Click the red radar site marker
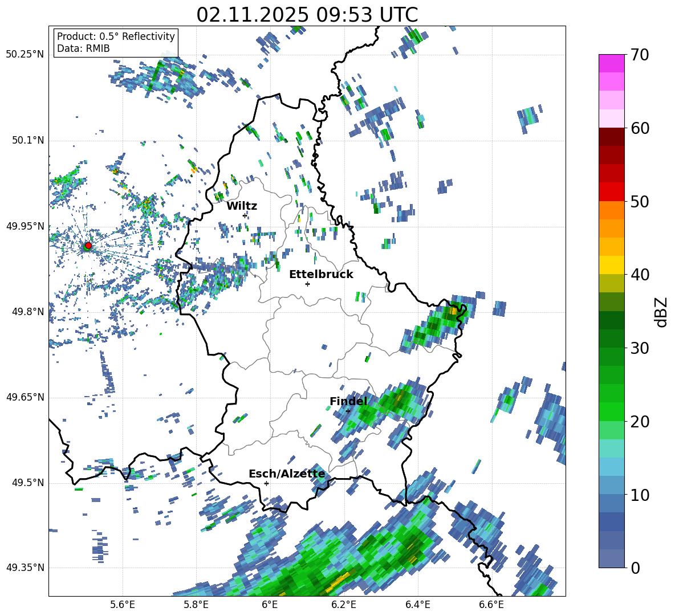The width and height of the screenshot is (675, 616). [x=88, y=245]
